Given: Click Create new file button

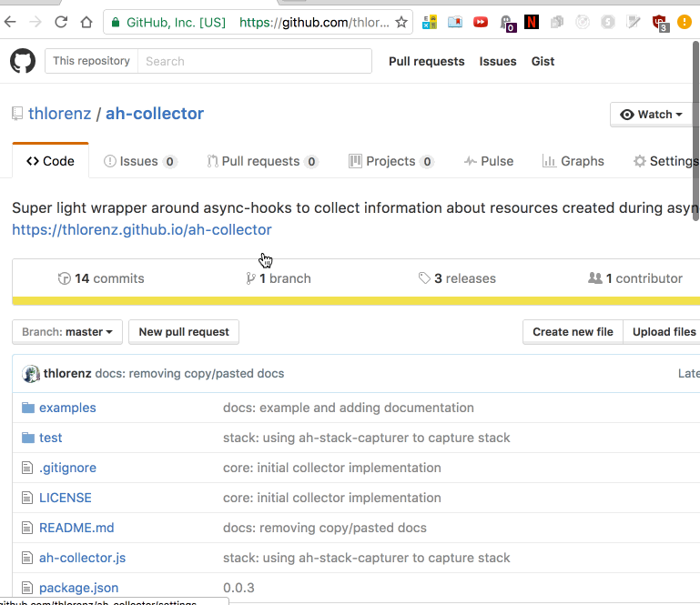Looking at the screenshot, I should pyautogui.click(x=573, y=332).
